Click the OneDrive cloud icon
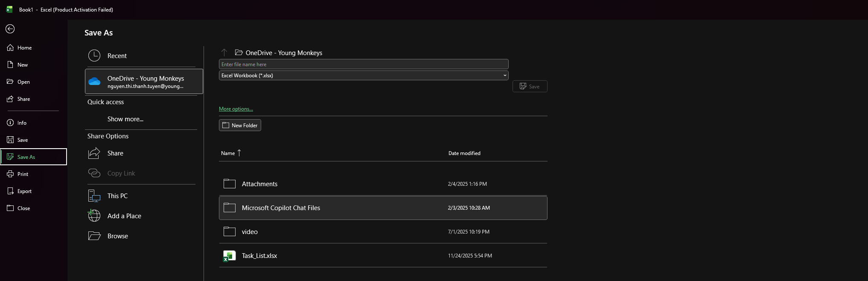Viewport: 868px width, 281px height. [x=94, y=82]
